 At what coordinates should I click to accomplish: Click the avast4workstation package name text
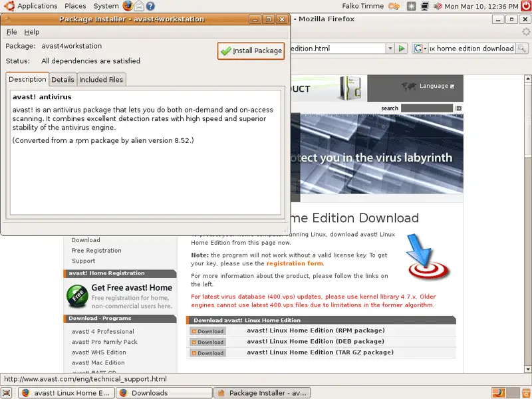72,46
